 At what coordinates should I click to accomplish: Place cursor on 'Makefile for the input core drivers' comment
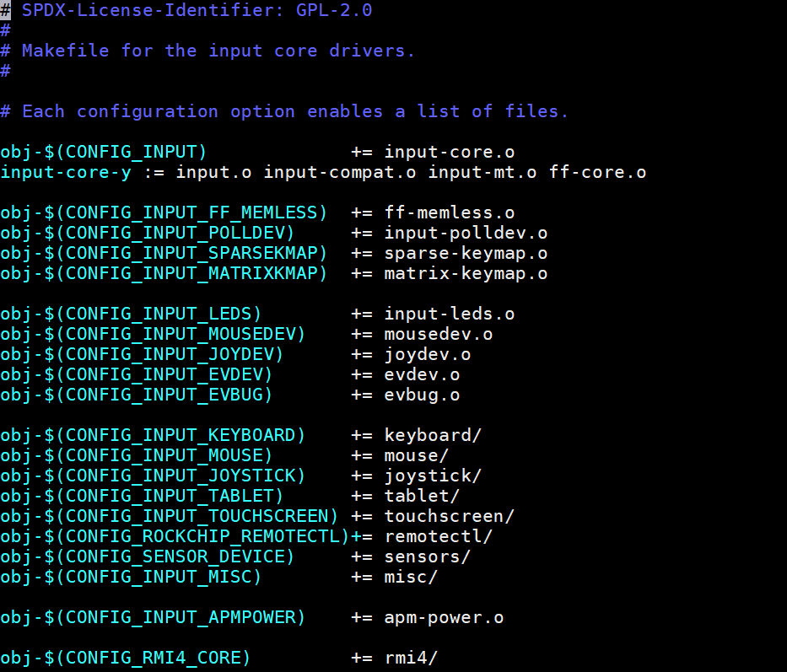pyautogui.click(x=218, y=51)
